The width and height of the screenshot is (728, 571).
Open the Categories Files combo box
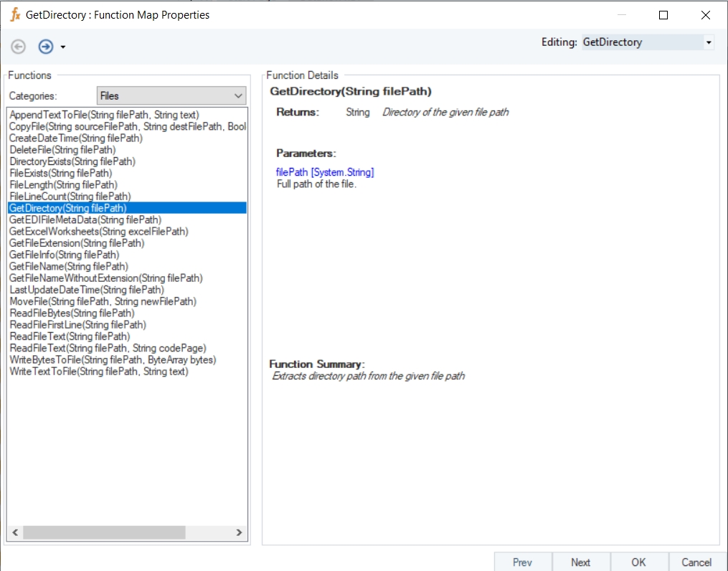pos(171,95)
